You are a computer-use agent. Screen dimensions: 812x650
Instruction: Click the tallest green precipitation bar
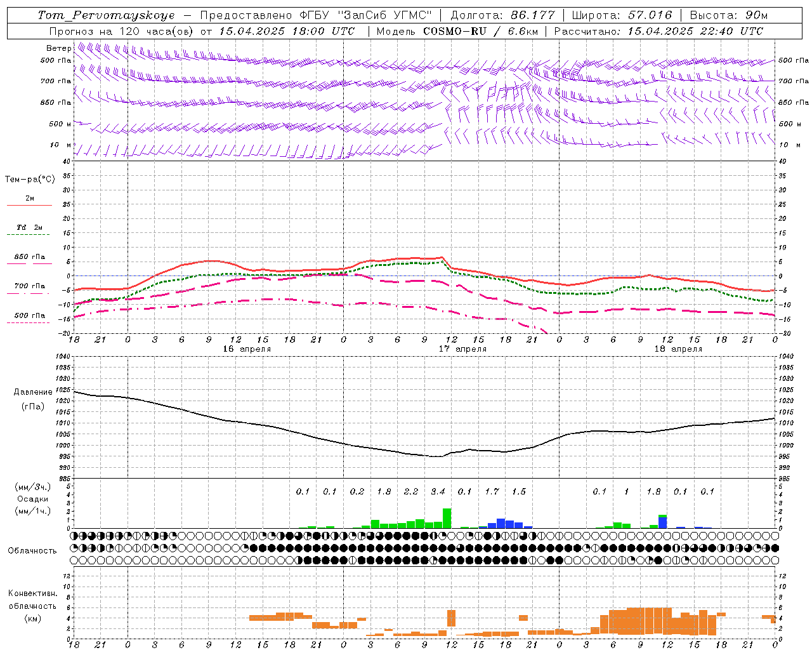(447, 518)
